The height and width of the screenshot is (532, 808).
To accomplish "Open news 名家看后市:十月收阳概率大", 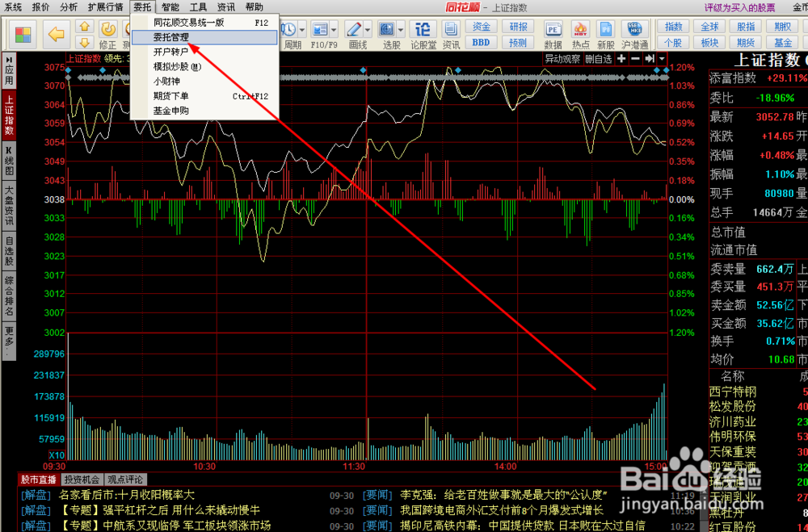I will coord(127,496).
